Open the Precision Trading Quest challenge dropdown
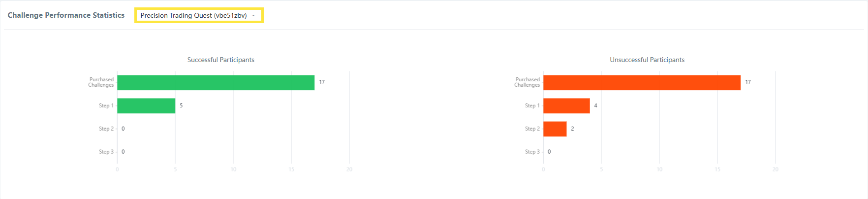868x199 pixels. [x=194, y=15]
